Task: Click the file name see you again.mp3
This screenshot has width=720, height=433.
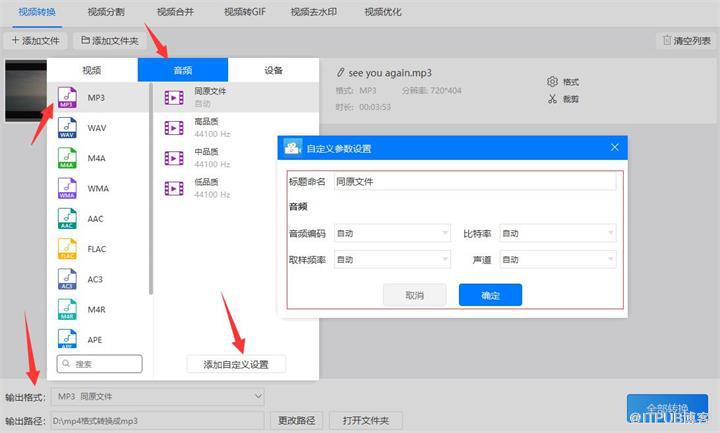Action: pyautogui.click(x=390, y=73)
